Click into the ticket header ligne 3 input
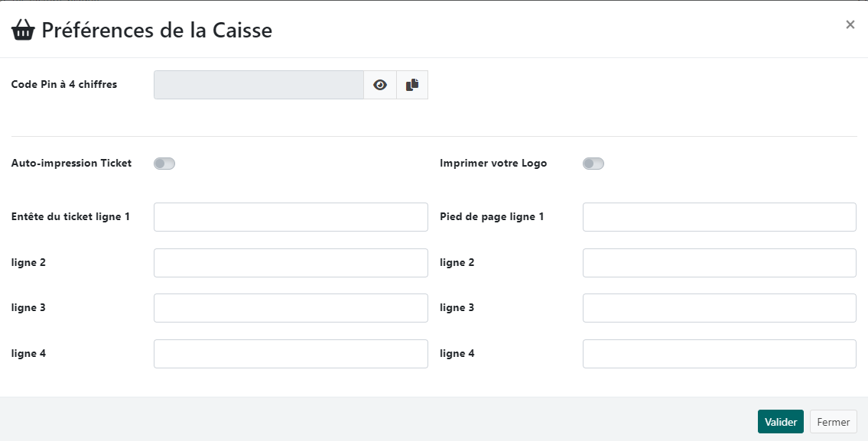The image size is (868, 441). pyautogui.click(x=291, y=308)
